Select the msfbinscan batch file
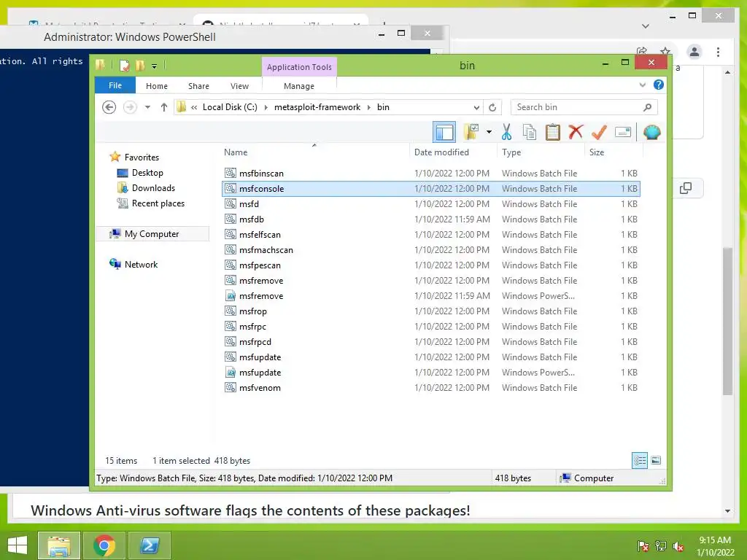 [x=430, y=174]
